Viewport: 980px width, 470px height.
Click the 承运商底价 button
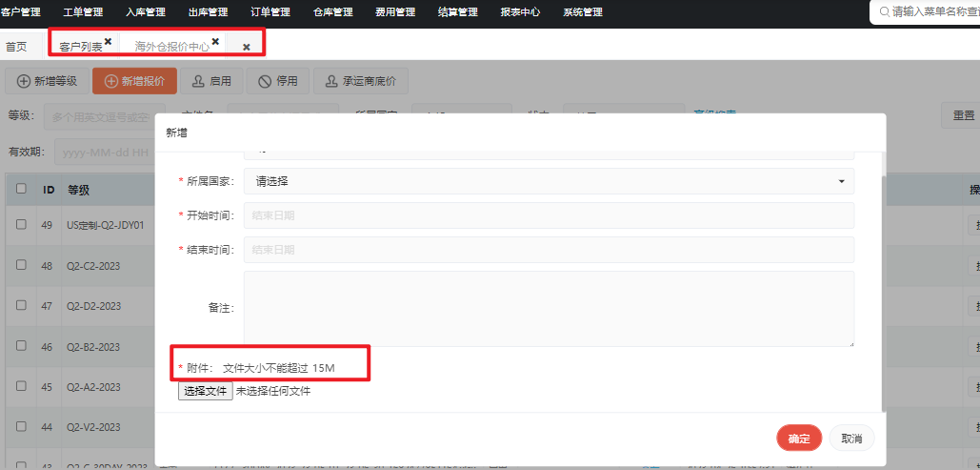tap(361, 81)
